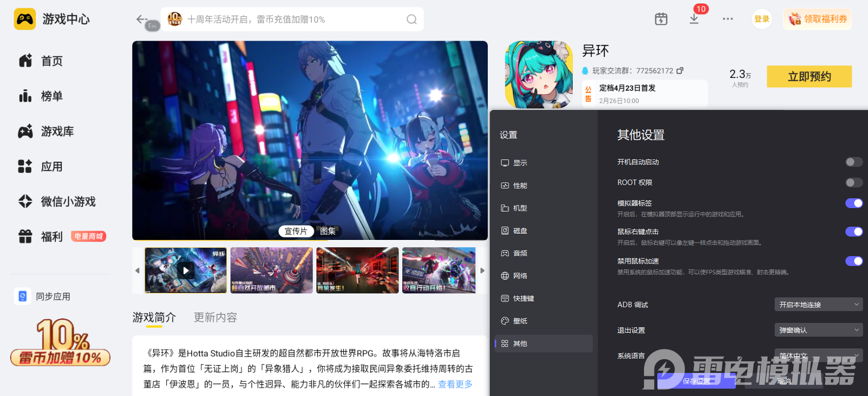
Task: Select the 游戏简介 tab
Action: (154, 317)
